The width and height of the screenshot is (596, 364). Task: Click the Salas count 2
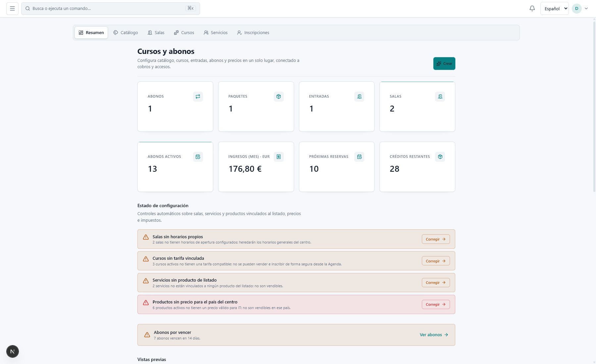pyautogui.click(x=392, y=109)
